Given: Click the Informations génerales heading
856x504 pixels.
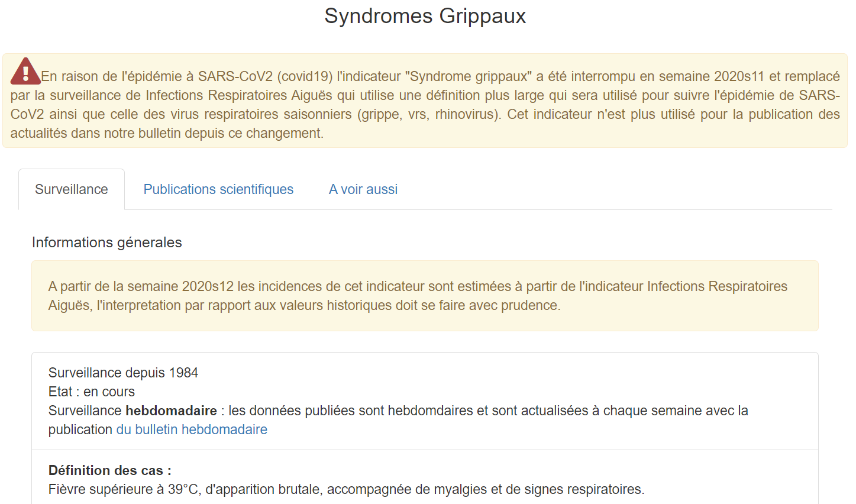Looking at the screenshot, I should tap(107, 243).
